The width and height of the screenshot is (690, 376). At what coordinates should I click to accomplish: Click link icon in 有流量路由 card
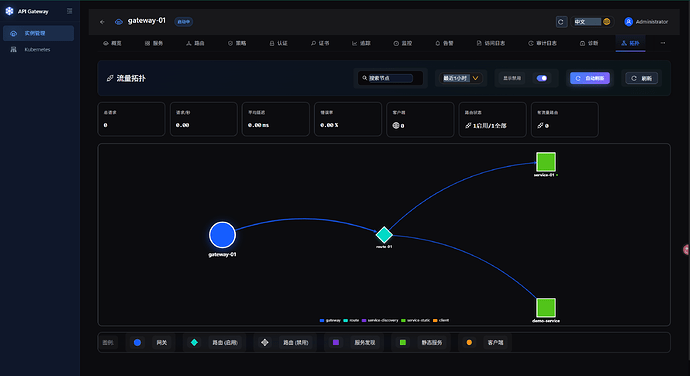540,125
